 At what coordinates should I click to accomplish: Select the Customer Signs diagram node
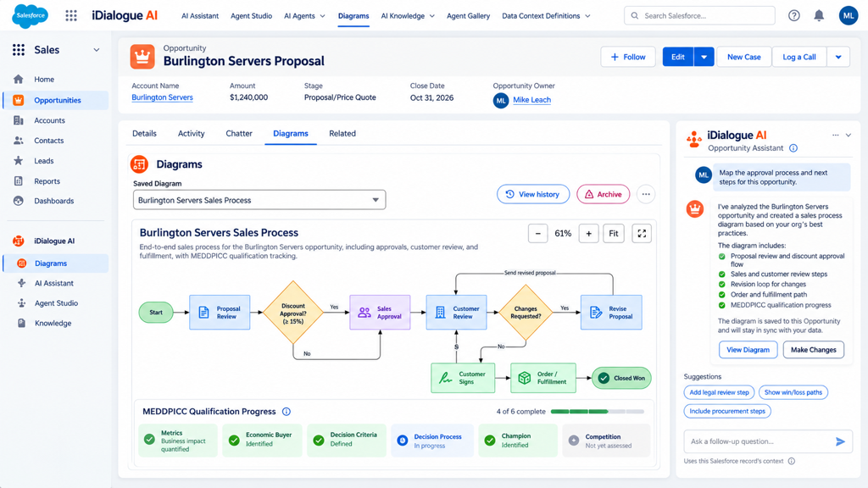pos(463,378)
